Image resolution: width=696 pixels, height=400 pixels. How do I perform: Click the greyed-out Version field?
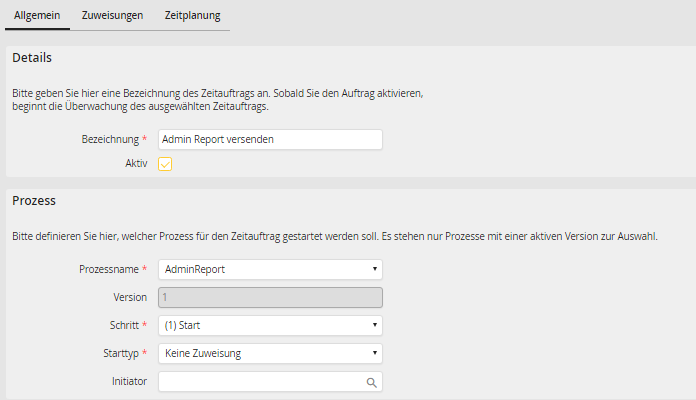[x=270, y=297]
